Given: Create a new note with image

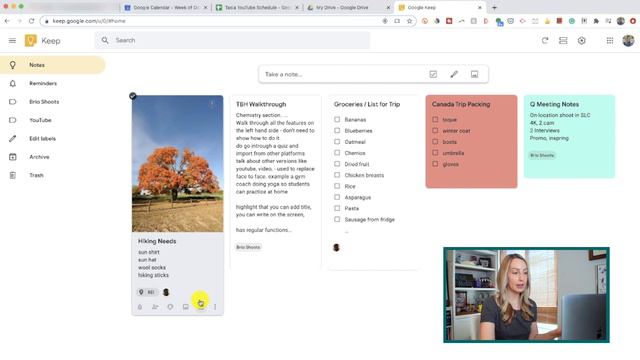Looking at the screenshot, I should tap(474, 74).
